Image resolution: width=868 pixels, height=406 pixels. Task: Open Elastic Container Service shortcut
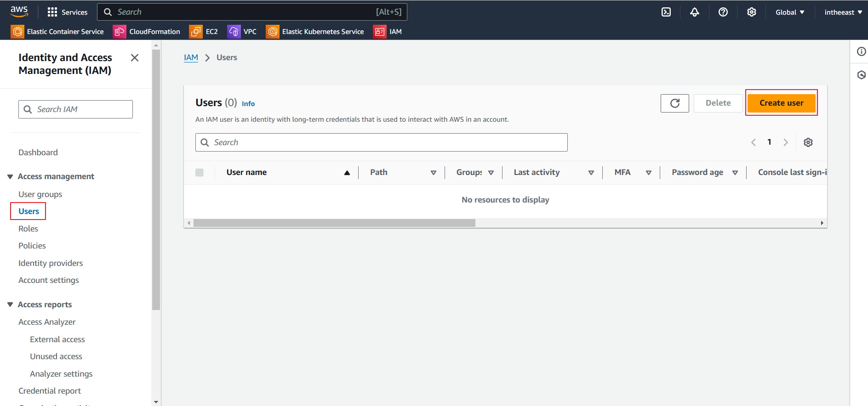click(x=57, y=32)
